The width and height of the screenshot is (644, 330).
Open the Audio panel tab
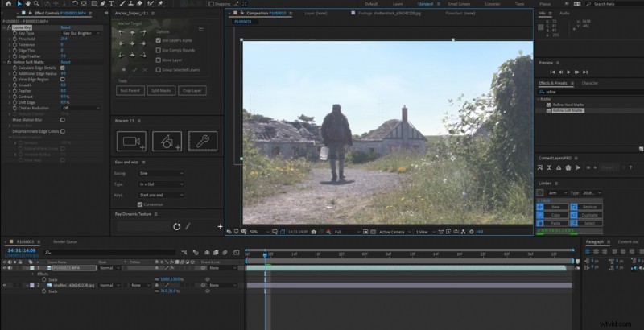[x=565, y=13]
